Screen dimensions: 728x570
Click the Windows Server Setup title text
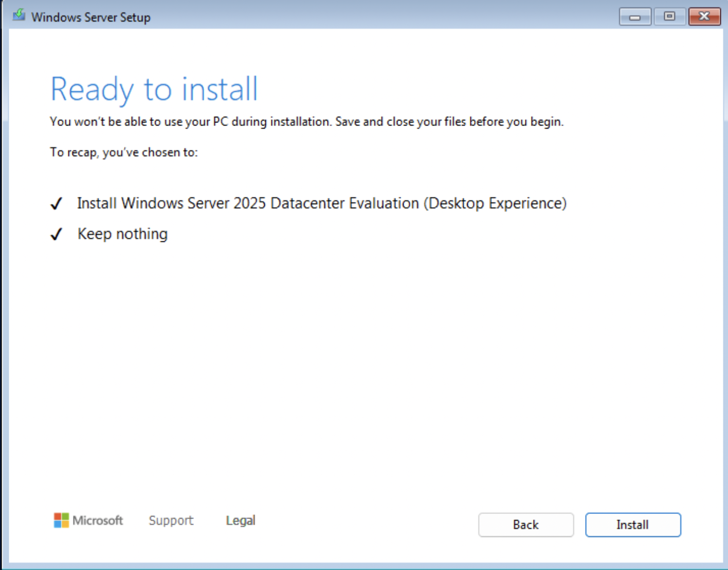[90, 16]
